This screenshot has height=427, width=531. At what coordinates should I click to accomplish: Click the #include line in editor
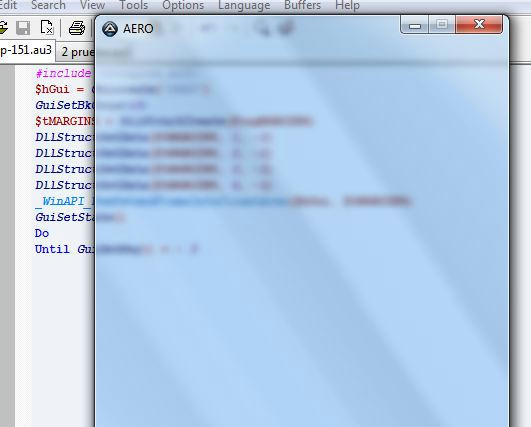[63, 73]
